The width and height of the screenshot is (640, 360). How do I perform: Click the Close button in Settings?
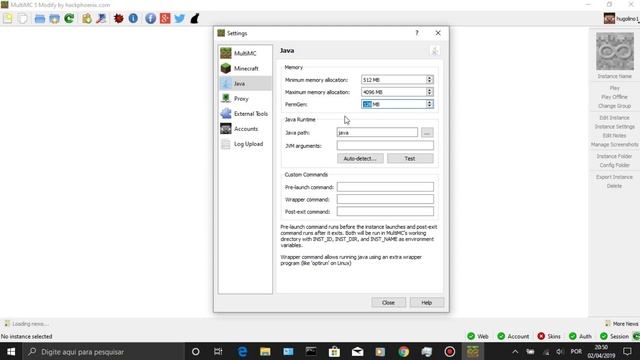click(388, 302)
